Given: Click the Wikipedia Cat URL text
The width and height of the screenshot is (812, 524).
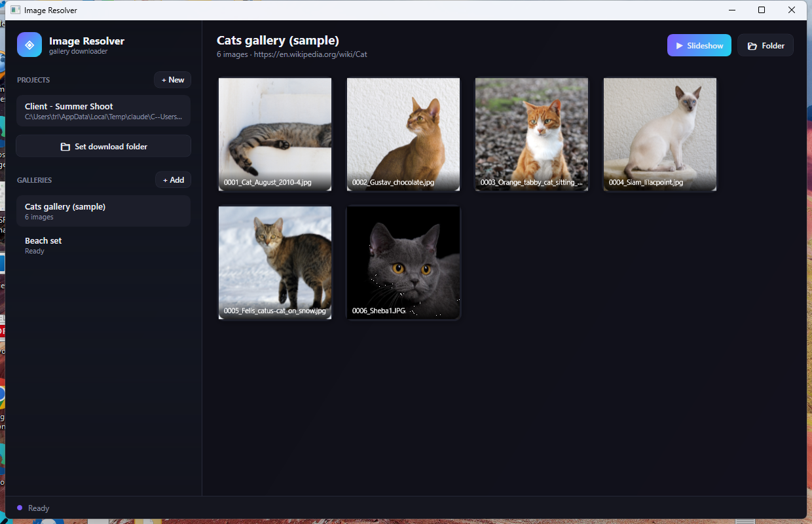Looking at the screenshot, I should [x=310, y=54].
